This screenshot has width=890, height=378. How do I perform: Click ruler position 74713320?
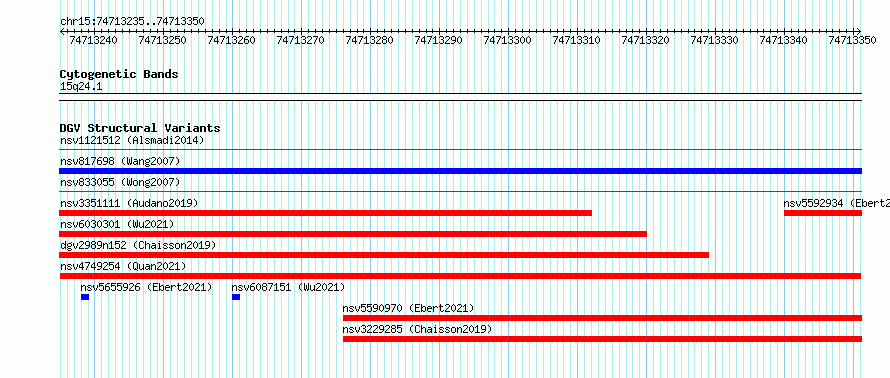point(646,40)
